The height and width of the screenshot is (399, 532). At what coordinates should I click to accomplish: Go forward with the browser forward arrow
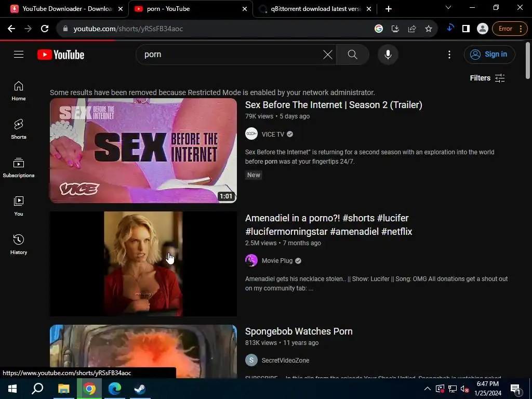tap(28, 29)
